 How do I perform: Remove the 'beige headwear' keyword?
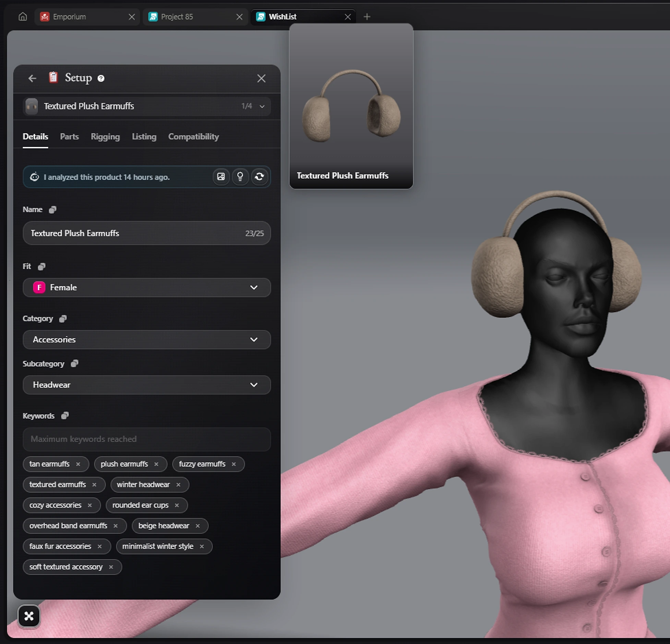tap(198, 526)
